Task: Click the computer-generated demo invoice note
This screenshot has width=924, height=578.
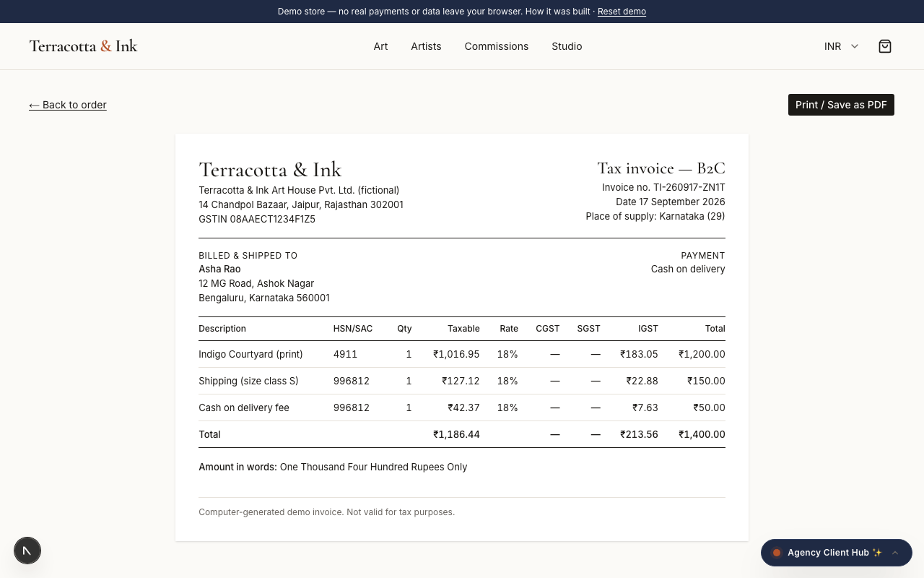Action: [x=326, y=512]
